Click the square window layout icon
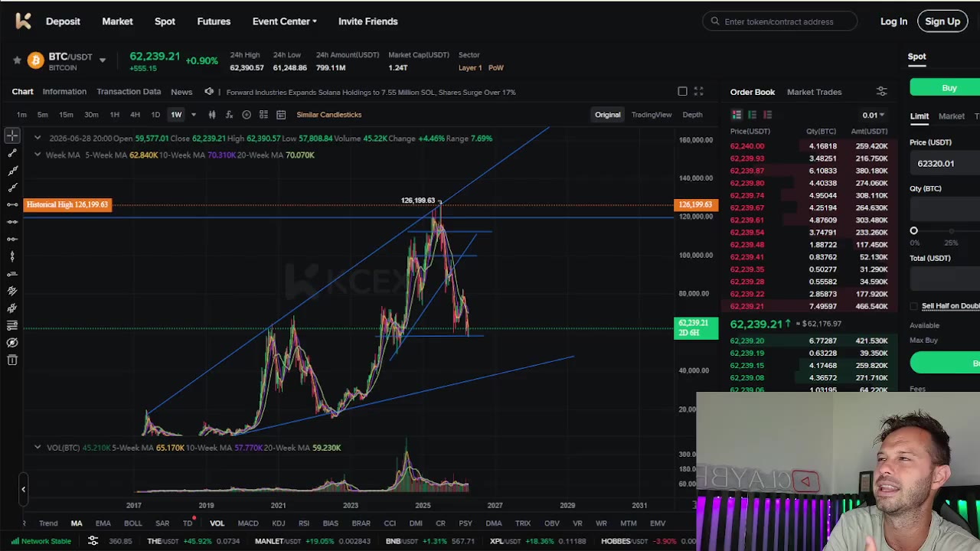 [x=683, y=92]
